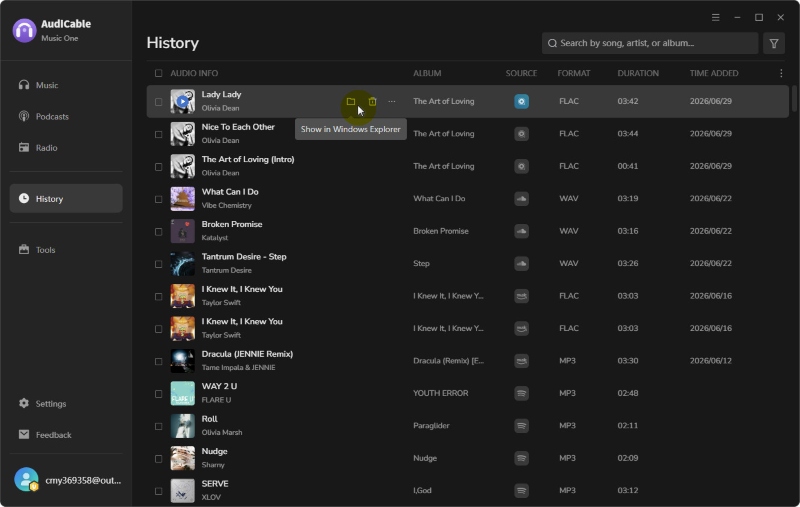Check the What Can I Do checkbox
This screenshot has height=507, width=800.
pyautogui.click(x=158, y=199)
